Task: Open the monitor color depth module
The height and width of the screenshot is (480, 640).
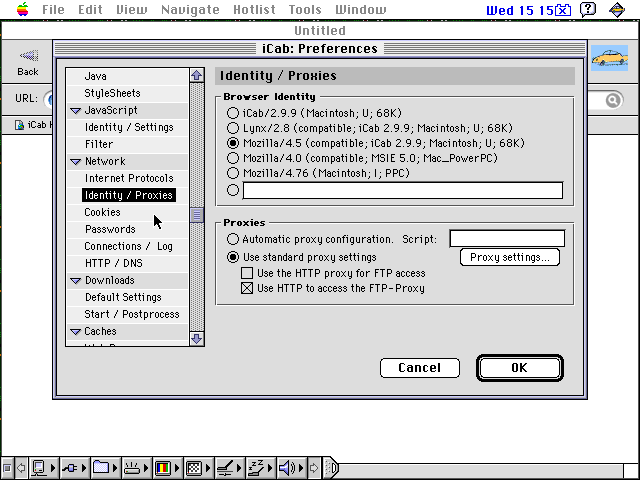Action: tap(167, 468)
